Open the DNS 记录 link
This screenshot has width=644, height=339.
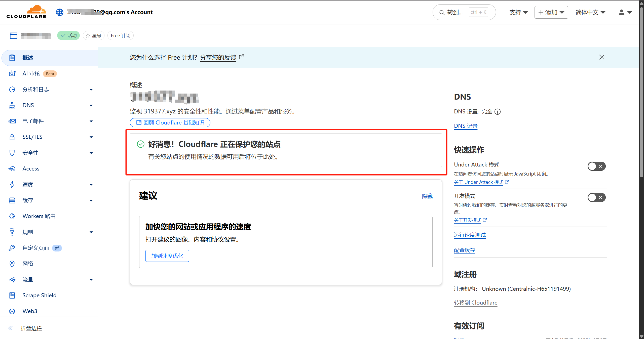click(466, 126)
